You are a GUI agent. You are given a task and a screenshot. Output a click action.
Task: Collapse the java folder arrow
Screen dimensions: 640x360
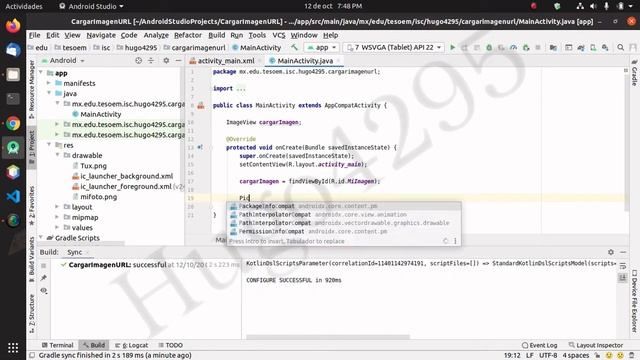coord(49,93)
